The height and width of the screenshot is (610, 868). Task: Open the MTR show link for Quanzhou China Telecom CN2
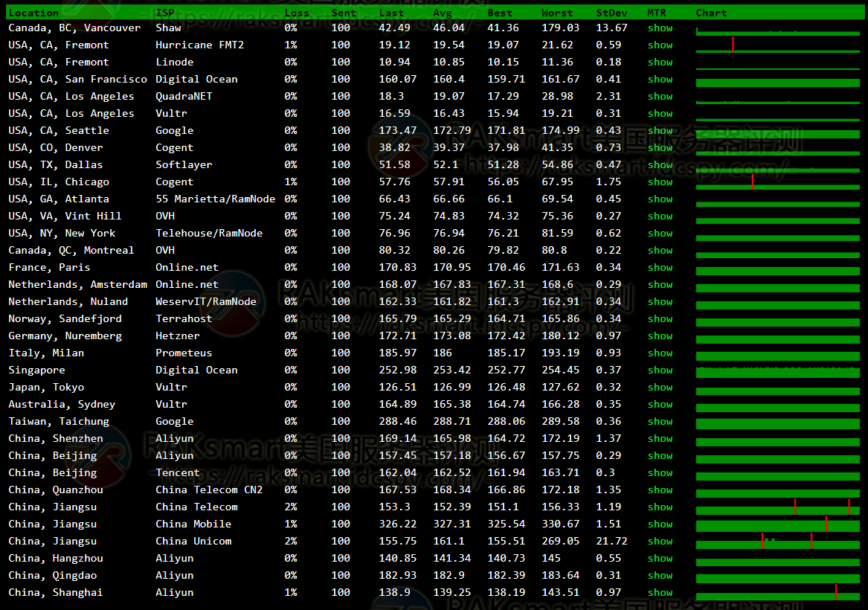pos(660,490)
